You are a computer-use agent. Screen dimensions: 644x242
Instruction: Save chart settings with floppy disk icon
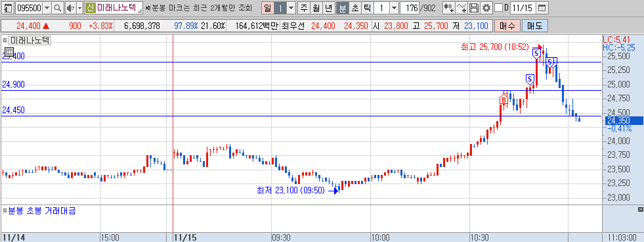pos(474,8)
